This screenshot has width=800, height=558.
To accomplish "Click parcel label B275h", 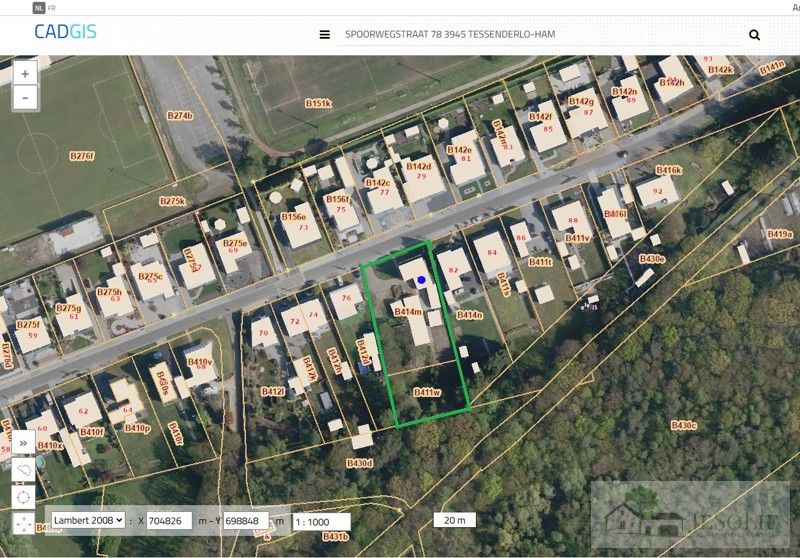I will pos(109,292).
